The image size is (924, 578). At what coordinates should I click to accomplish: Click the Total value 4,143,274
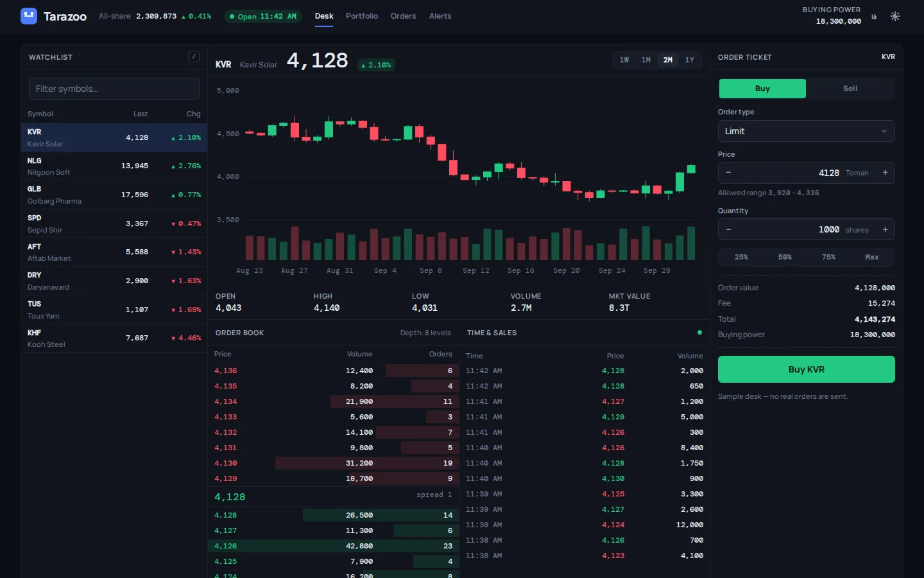(875, 319)
